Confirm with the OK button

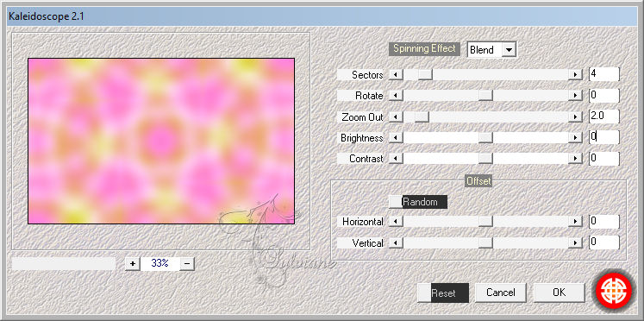click(x=559, y=293)
